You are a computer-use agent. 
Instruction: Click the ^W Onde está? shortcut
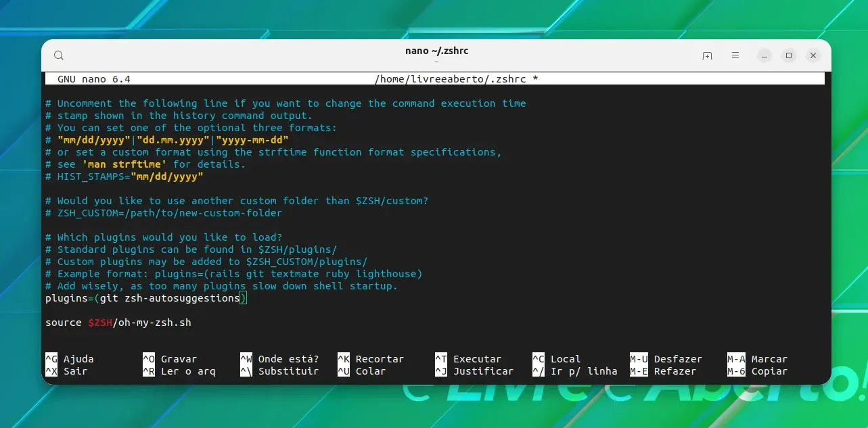pos(279,359)
